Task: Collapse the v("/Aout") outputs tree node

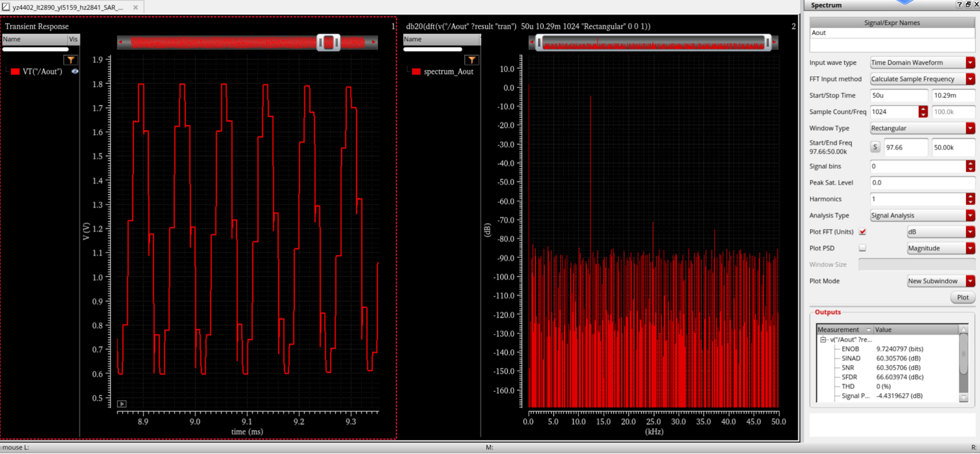Action: click(823, 339)
